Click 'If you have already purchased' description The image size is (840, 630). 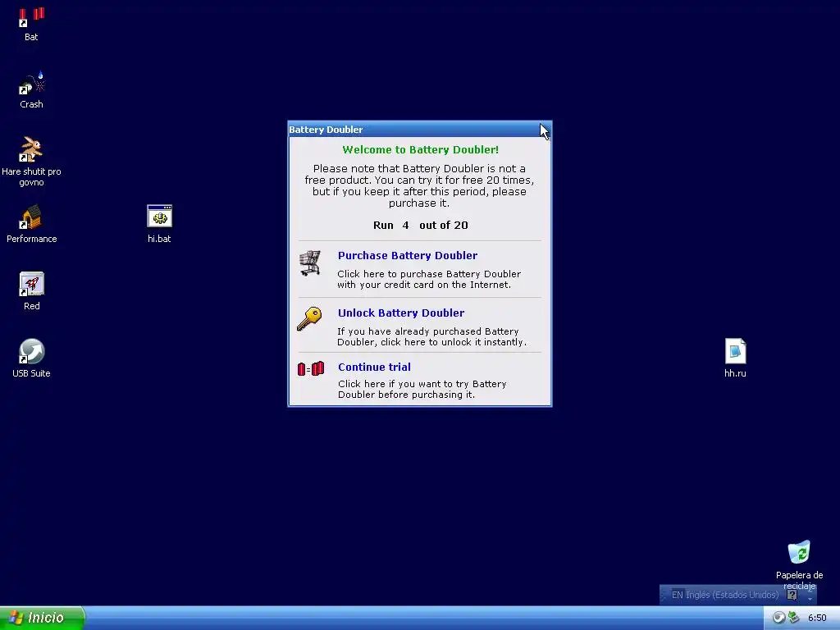(x=431, y=336)
